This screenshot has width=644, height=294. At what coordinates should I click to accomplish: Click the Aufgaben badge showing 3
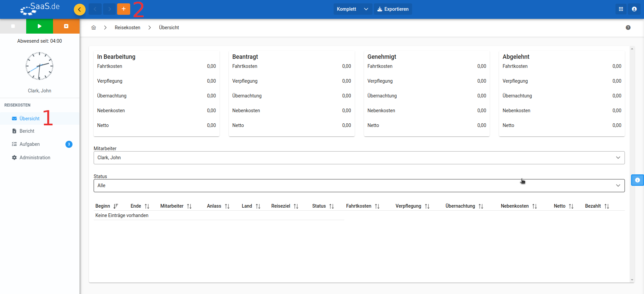point(69,144)
